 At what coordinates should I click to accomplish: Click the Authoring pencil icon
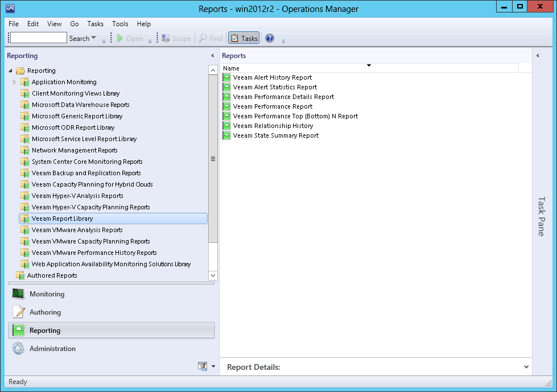point(19,312)
